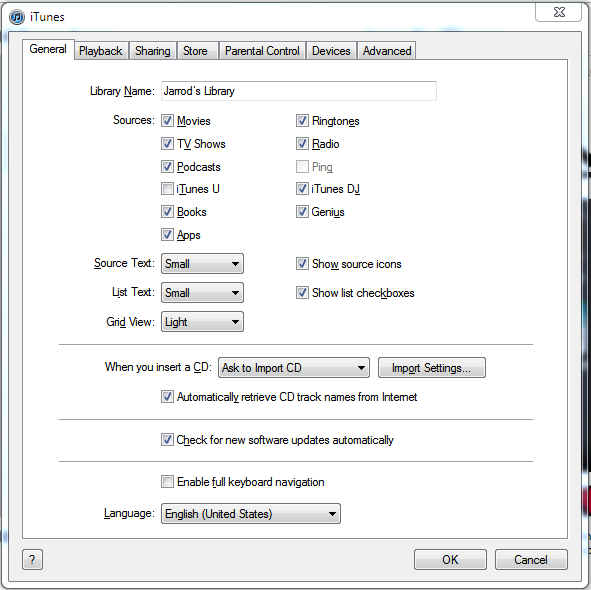The height and width of the screenshot is (590, 591).
Task: Click the iTunes window title text
Action: 47,17
